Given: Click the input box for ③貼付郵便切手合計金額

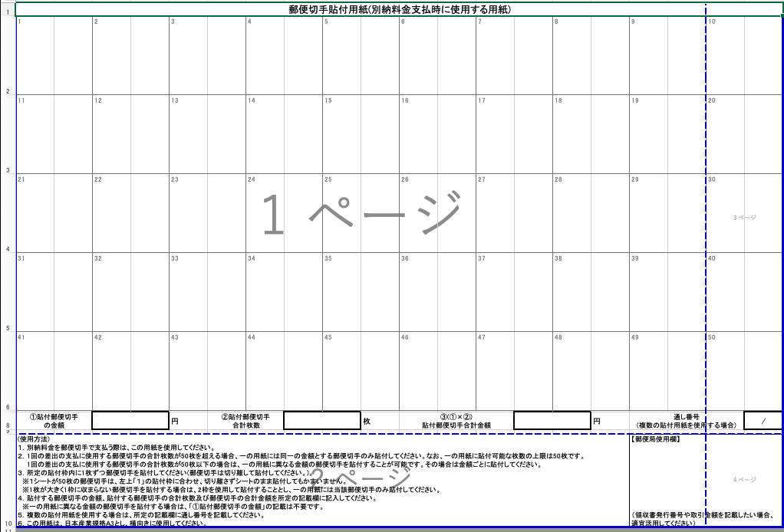Looking at the screenshot, I should click(552, 421).
